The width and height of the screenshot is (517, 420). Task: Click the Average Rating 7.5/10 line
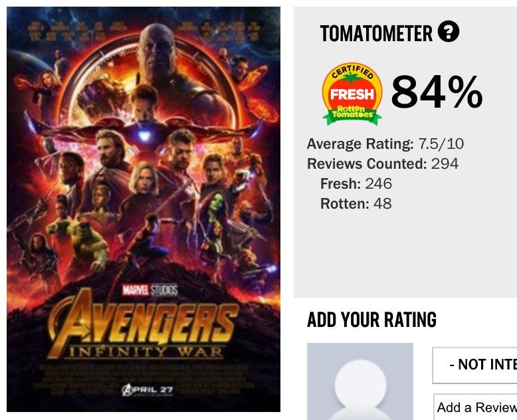point(385,144)
